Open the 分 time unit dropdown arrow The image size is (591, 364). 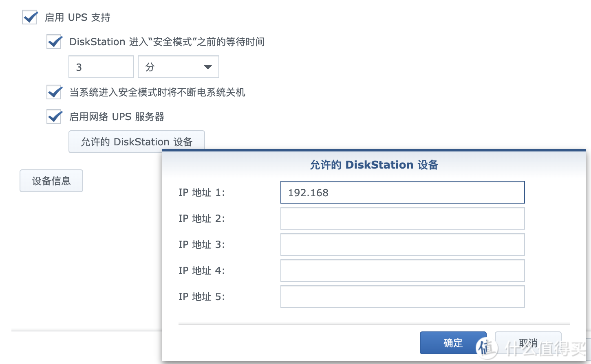click(207, 67)
